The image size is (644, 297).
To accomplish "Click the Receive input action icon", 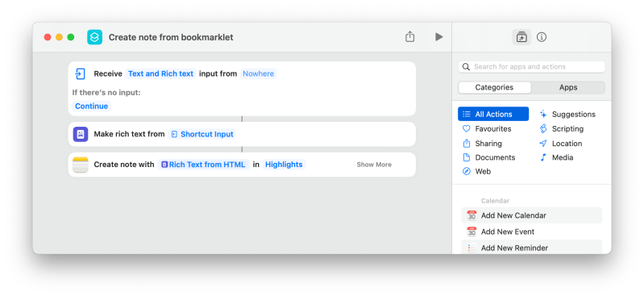I will click(80, 73).
